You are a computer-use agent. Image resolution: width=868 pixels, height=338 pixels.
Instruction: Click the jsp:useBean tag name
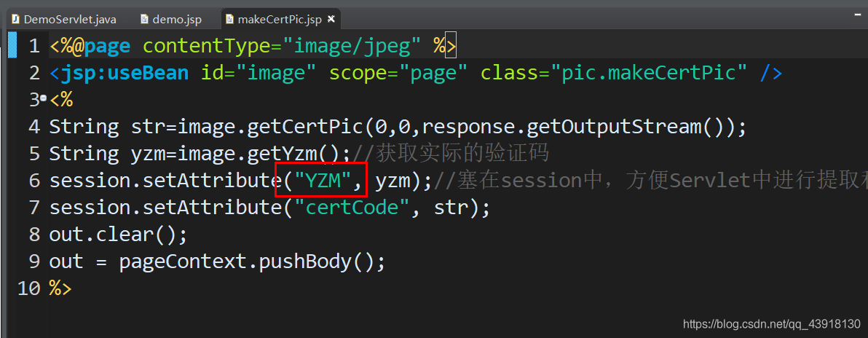pos(125,73)
